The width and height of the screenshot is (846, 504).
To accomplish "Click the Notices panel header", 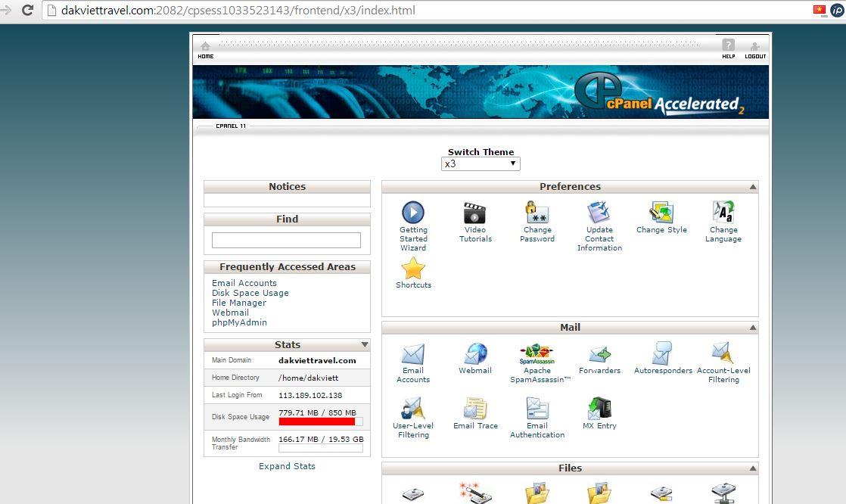I will [x=287, y=187].
